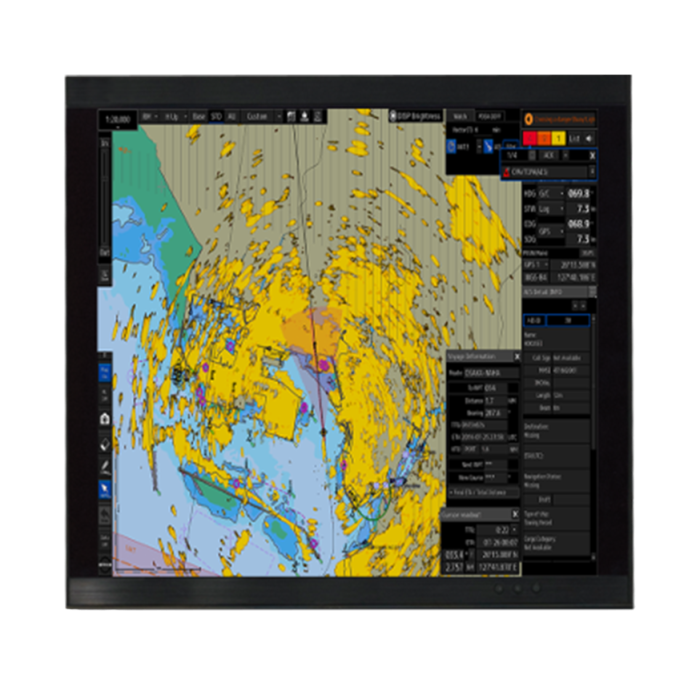700x700 pixels.
Task: Toggle the STD chart display mode
Action: point(216,116)
